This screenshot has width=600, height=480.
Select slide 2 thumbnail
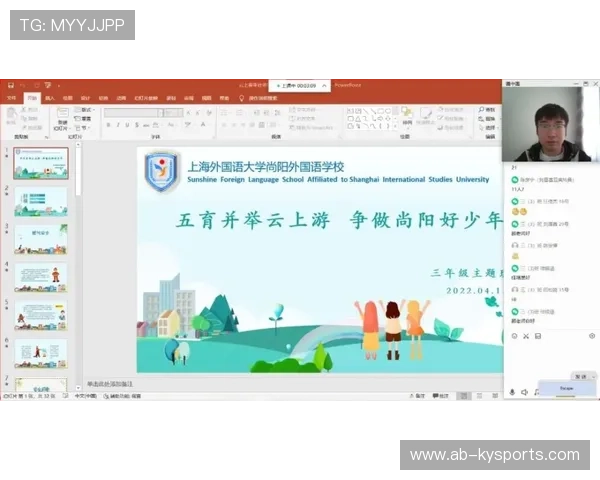click(x=41, y=202)
